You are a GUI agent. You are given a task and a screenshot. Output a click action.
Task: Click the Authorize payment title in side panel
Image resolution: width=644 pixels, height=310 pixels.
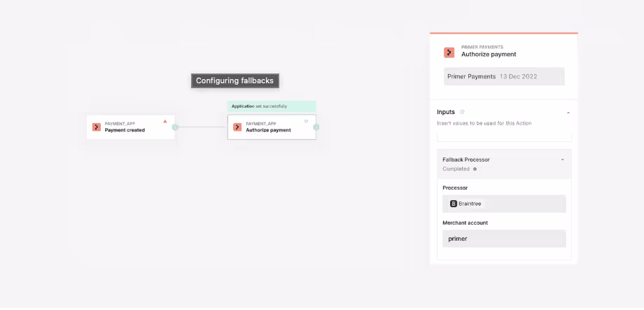pos(489,54)
